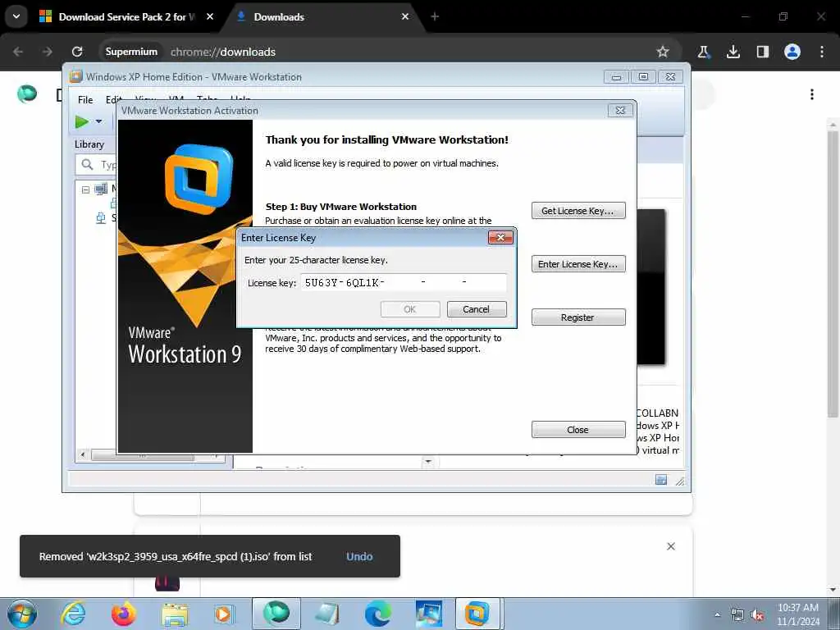
Task: Open the Windows Start menu
Action: pos(22,614)
